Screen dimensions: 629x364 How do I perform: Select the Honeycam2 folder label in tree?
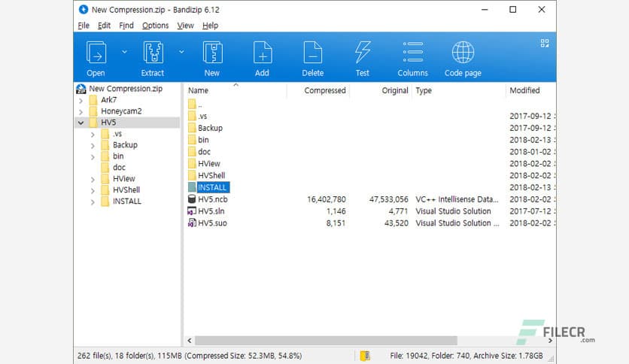coord(121,111)
